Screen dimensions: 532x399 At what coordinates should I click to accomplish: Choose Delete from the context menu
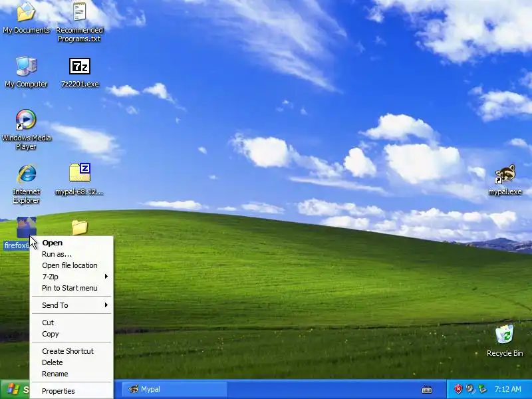72,362
